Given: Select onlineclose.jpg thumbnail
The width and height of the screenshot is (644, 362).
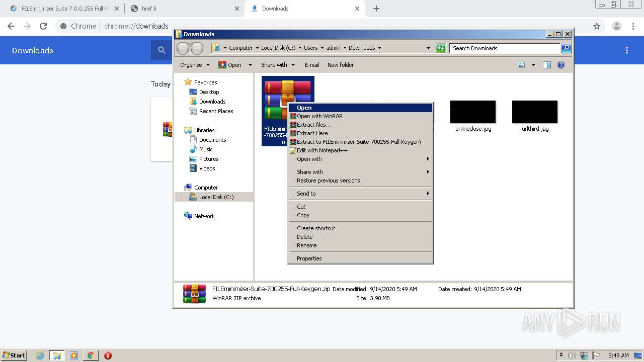Looking at the screenshot, I should 473,112.
